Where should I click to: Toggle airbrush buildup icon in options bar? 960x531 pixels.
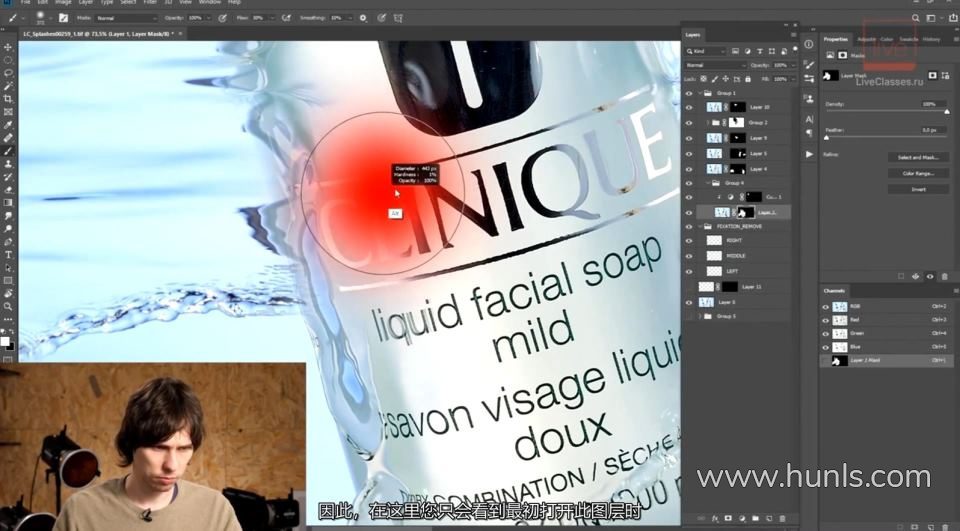coord(286,18)
